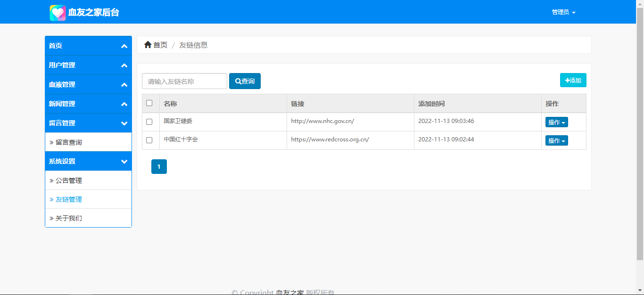Click the heart logo icon in header
The height and width of the screenshot is (295, 644).
58,13
